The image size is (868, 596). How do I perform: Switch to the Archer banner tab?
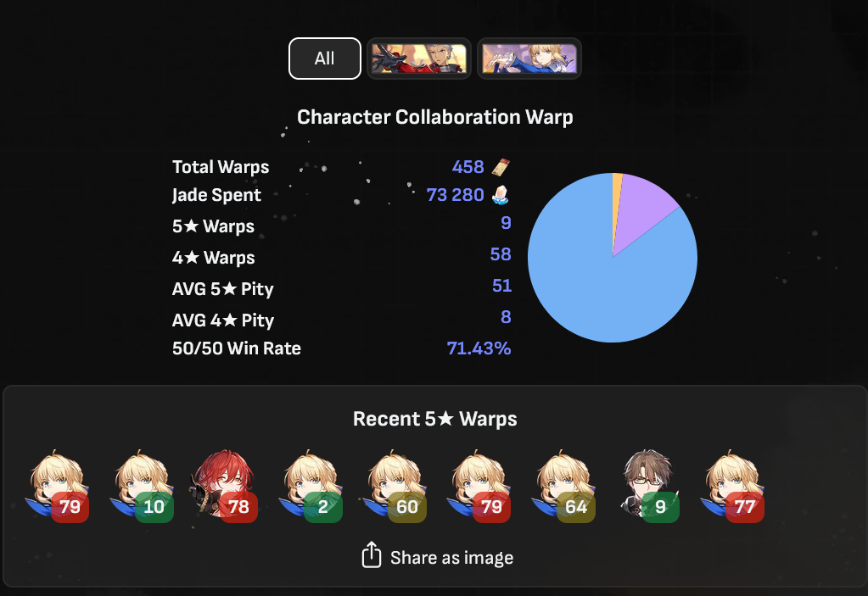419,58
